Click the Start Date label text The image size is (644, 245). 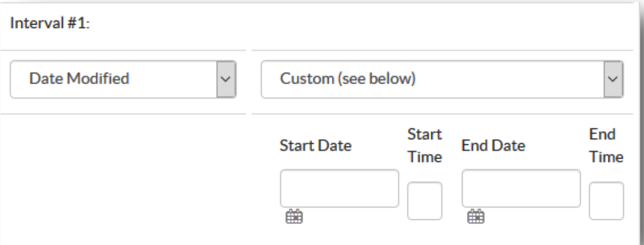(315, 145)
